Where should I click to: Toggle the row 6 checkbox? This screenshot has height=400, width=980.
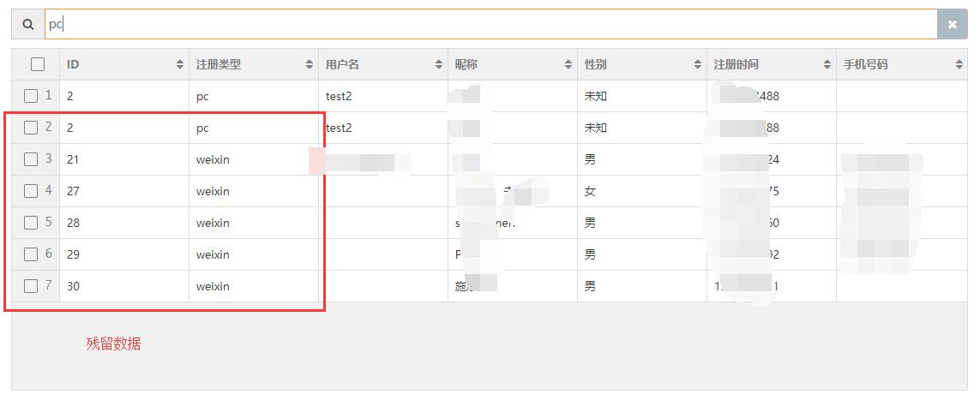pos(31,254)
